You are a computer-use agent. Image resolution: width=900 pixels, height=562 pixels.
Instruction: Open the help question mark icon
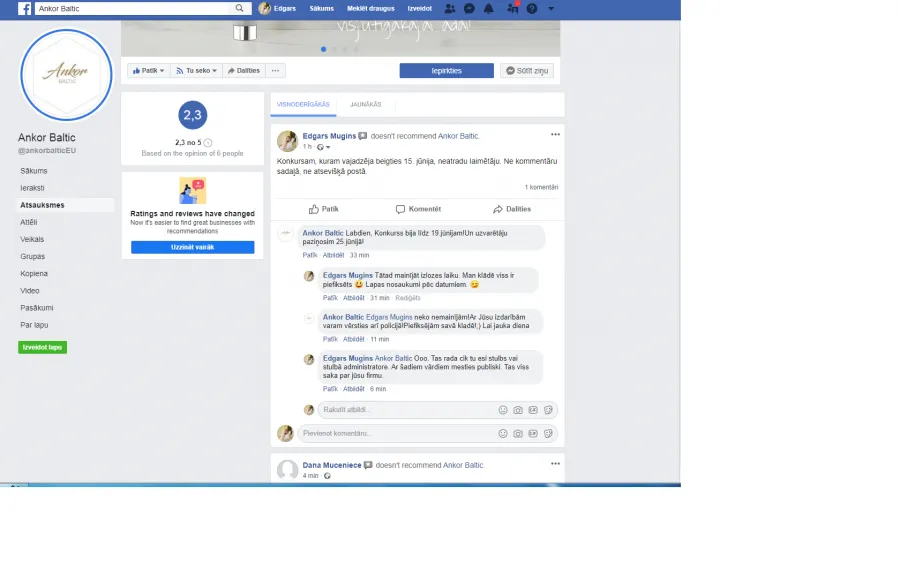point(532,9)
